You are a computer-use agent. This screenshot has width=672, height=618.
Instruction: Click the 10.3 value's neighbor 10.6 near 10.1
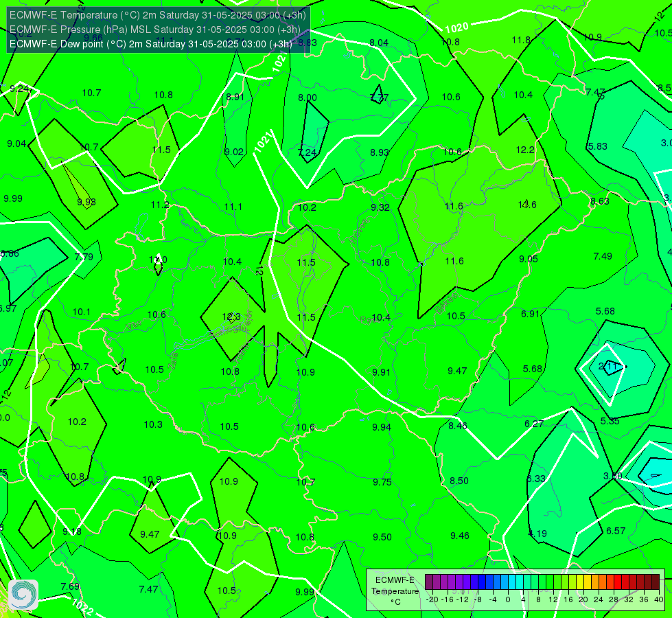pos(157,314)
